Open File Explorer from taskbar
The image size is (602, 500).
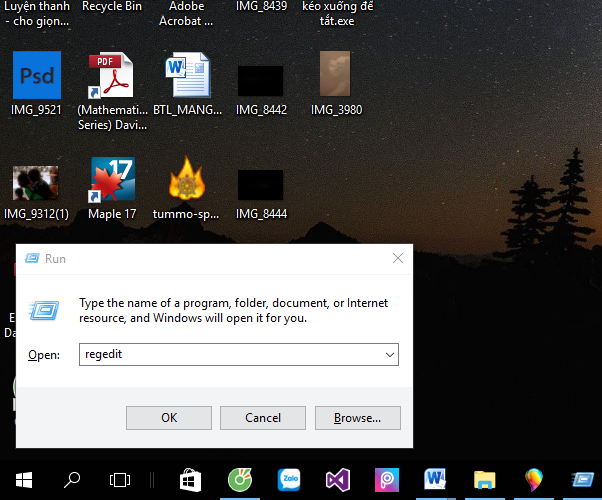(x=485, y=480)
